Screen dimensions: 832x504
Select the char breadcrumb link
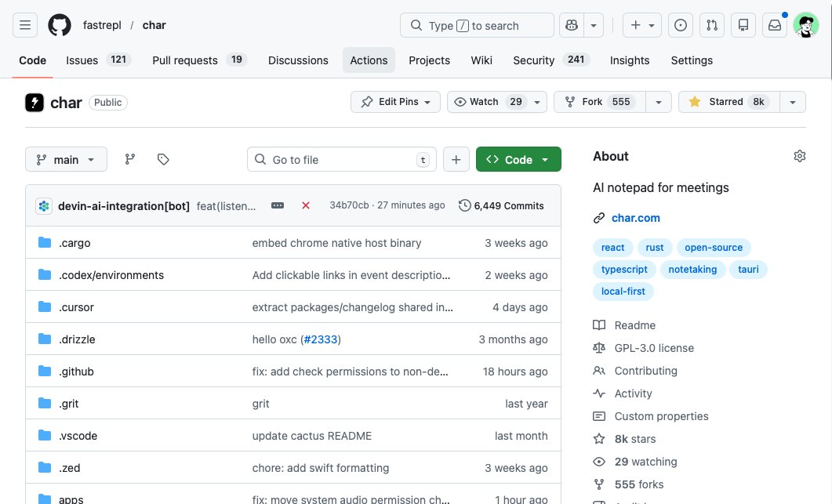click(154, 25)
